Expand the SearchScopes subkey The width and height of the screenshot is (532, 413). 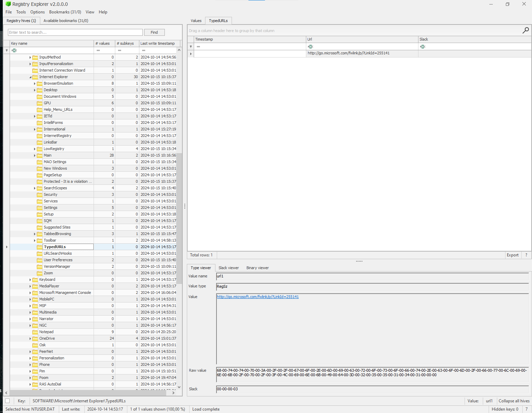pyautogui.click(x=35, y=188)
